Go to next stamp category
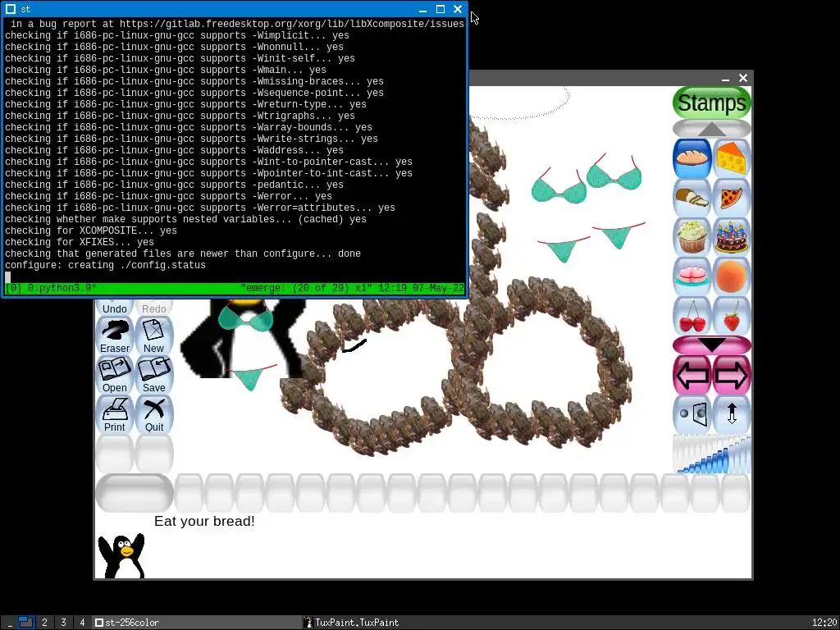 [x=731, y=375]
